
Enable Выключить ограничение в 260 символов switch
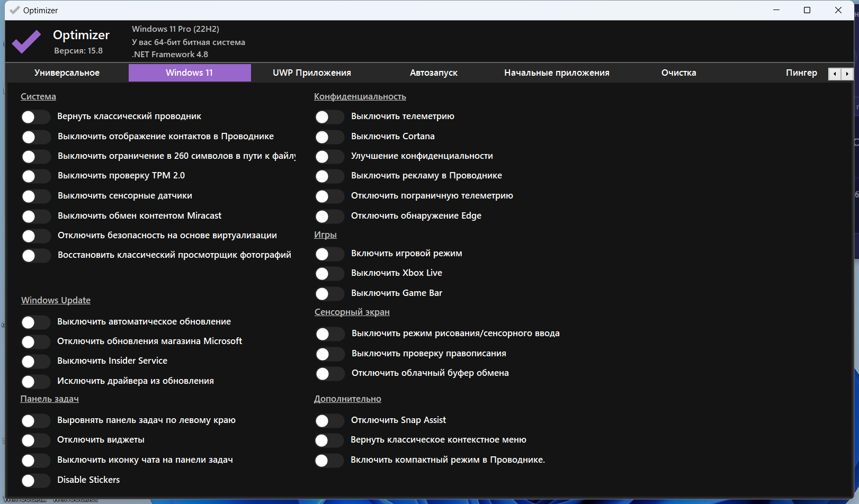[x=35, y=157]
